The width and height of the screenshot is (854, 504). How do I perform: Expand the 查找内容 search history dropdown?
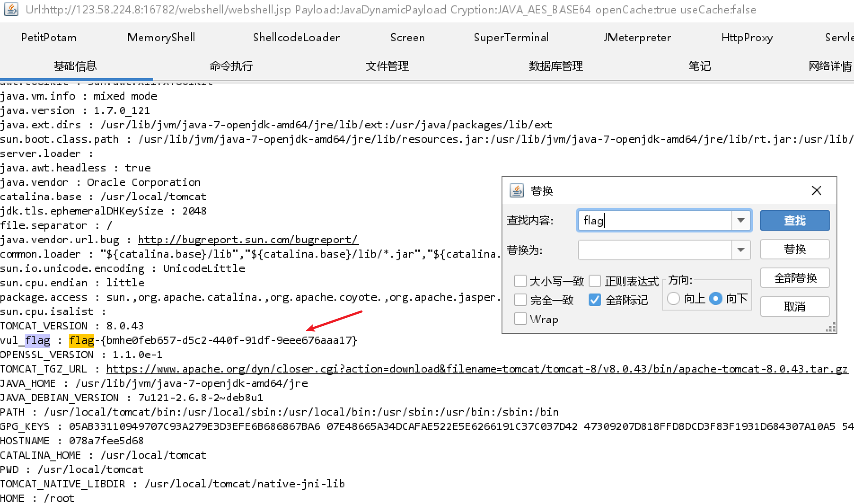click(x=741, y=220)
